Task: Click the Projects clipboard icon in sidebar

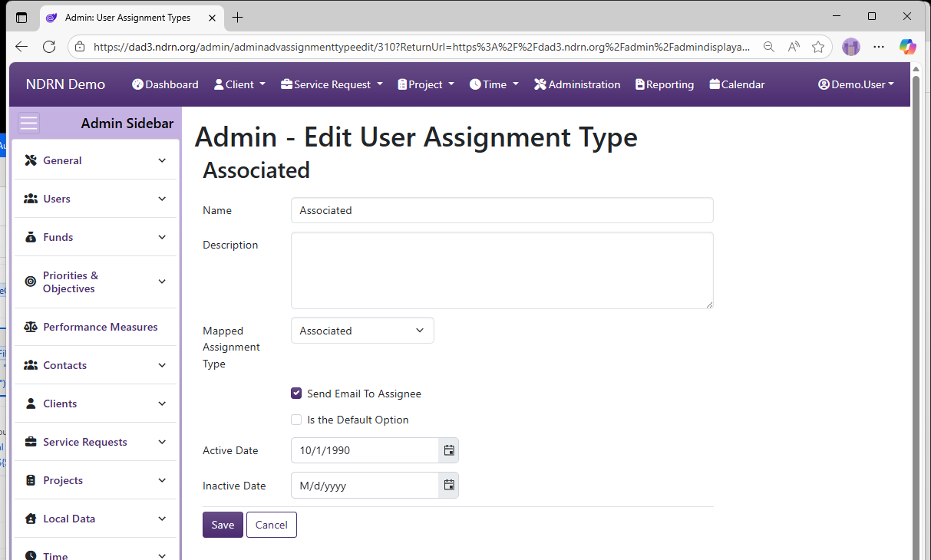Action: (x=31, y=480)
